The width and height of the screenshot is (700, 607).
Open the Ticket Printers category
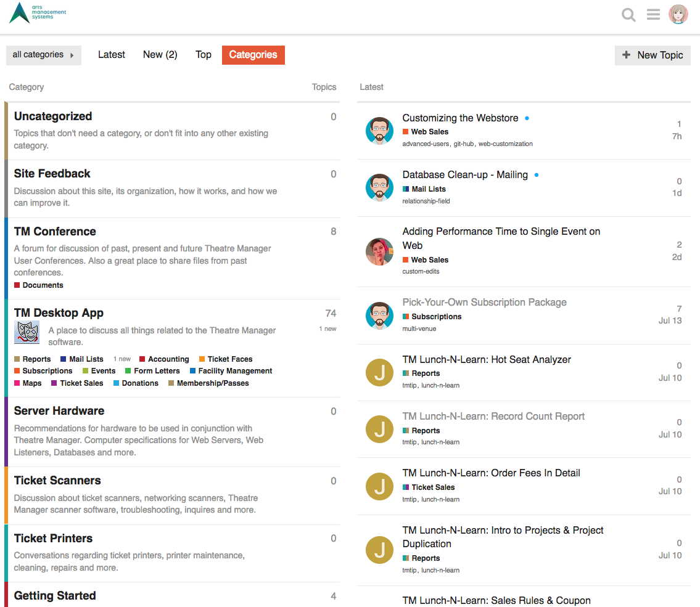53,539
